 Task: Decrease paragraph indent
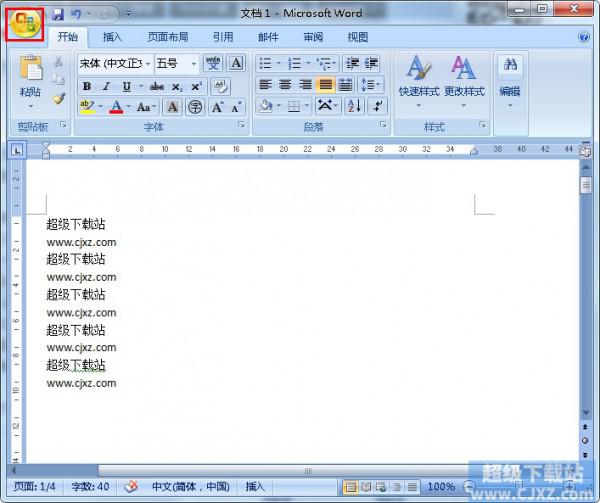pyautogui.click(x=352, y=63)
